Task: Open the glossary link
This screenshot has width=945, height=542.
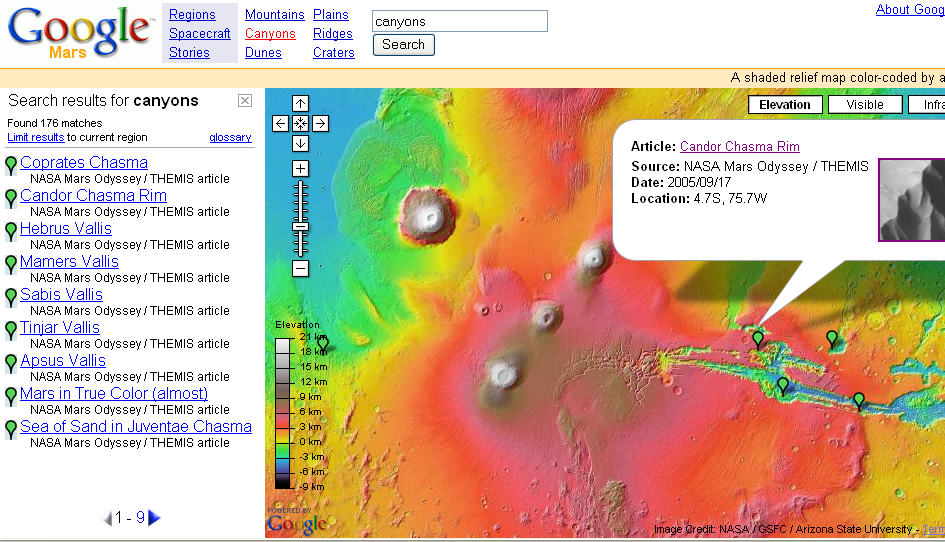Action: pyautogui.click(x=230, y=137)
